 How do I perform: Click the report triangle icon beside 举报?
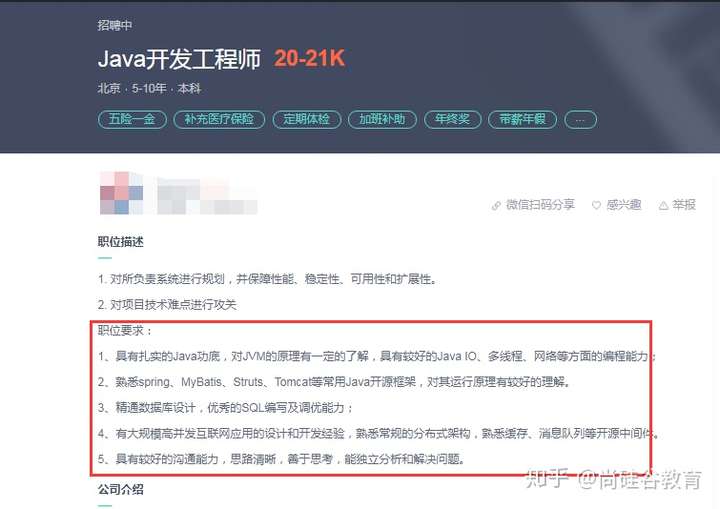[664, 205]
